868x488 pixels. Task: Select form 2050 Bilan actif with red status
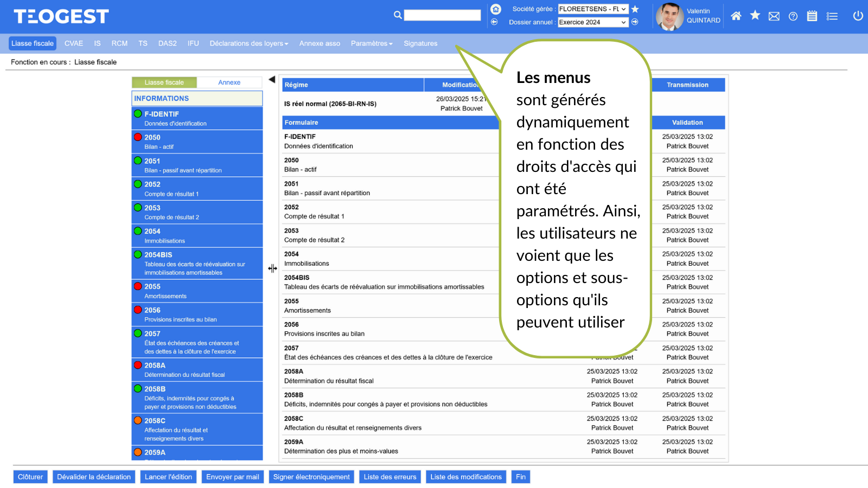[x=197, y=142]
